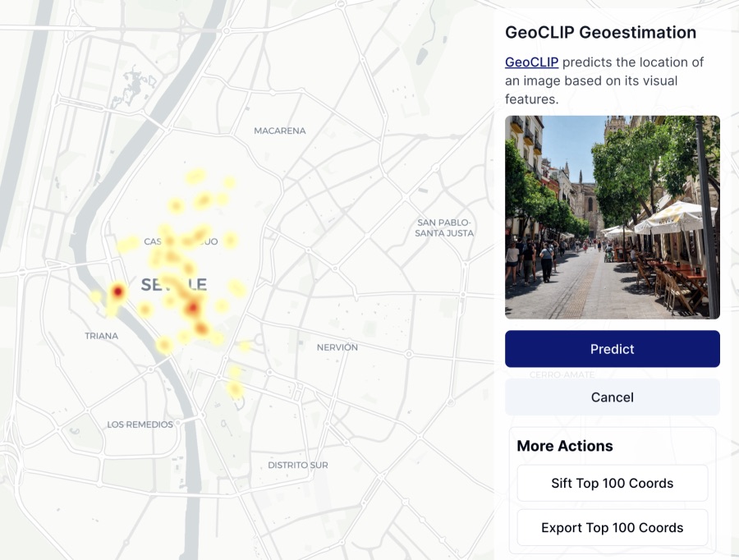Viewport: 739px width, 560px height.
Task: Click the Predict button
Action: pyautogui.click(x=613, y=349)
